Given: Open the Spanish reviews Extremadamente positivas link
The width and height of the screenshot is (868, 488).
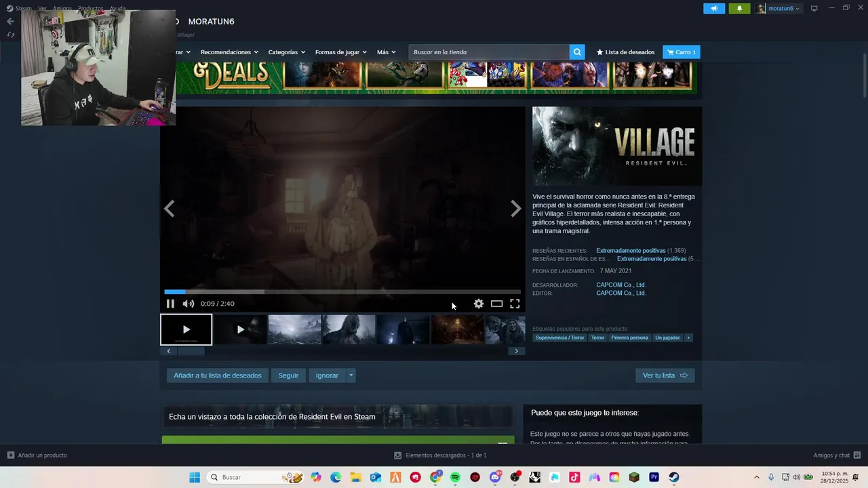Looking at the screenshot, I should pos(652,259).
